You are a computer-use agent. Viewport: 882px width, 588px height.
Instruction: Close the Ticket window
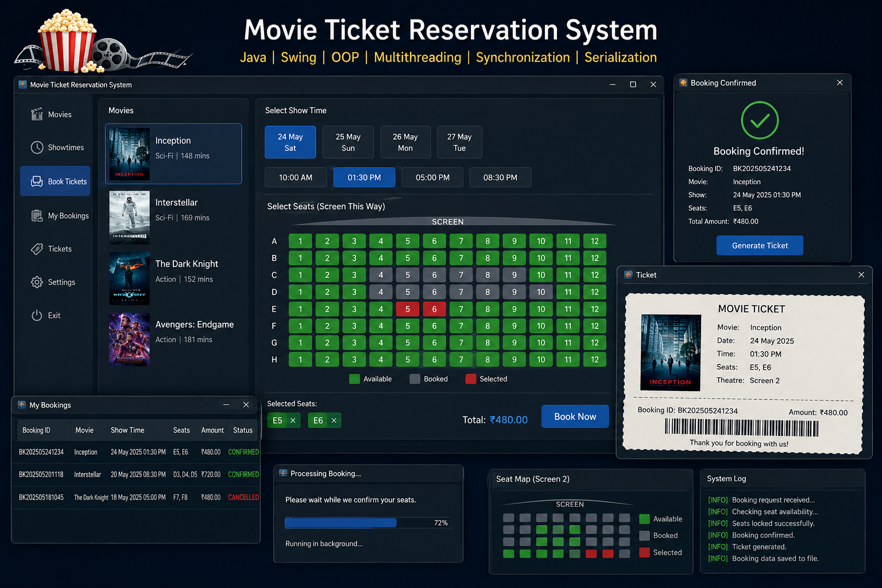tap(861, 275)
